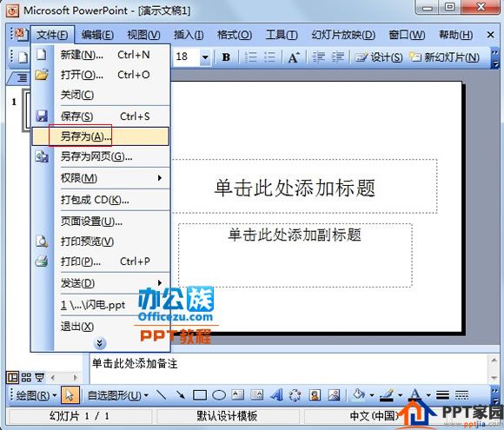504x430 pixels.
Task: Switch to Normal view icon
Action: (x=12, y=377)
